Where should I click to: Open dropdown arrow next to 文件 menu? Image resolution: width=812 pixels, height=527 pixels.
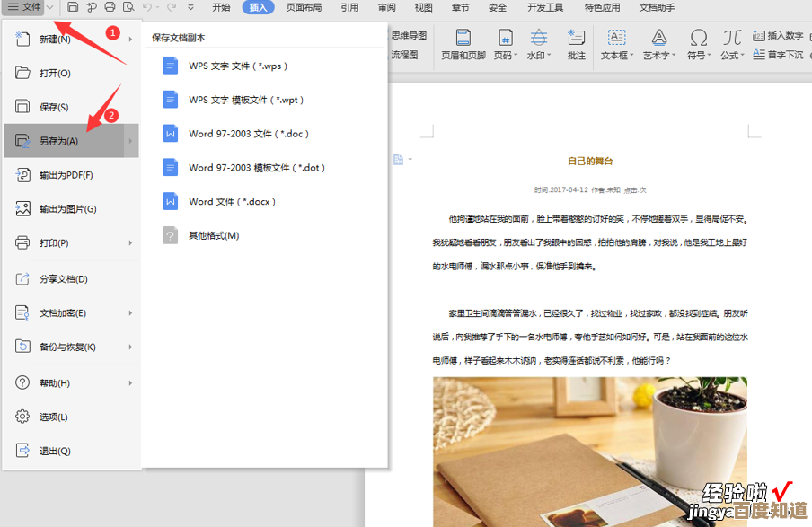click(x=50, y=7)
